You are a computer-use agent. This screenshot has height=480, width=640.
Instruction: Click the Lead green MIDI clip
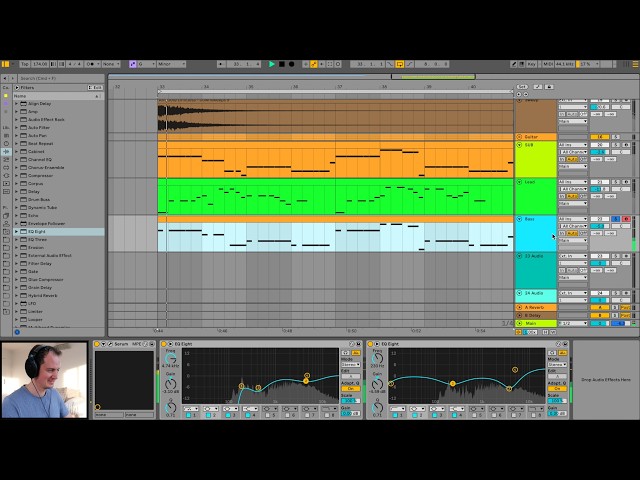pyautogui.click(x=335, y=196)
